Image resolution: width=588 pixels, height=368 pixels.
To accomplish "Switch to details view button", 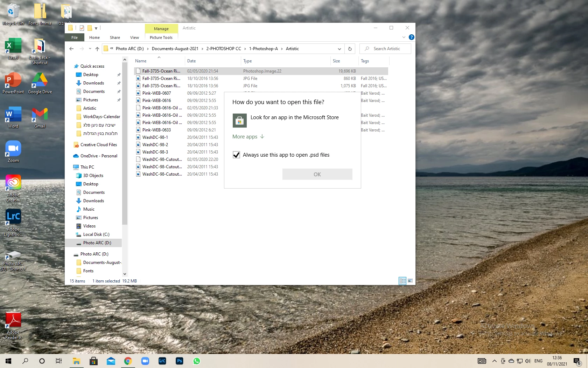I will [x=403, y=281].
